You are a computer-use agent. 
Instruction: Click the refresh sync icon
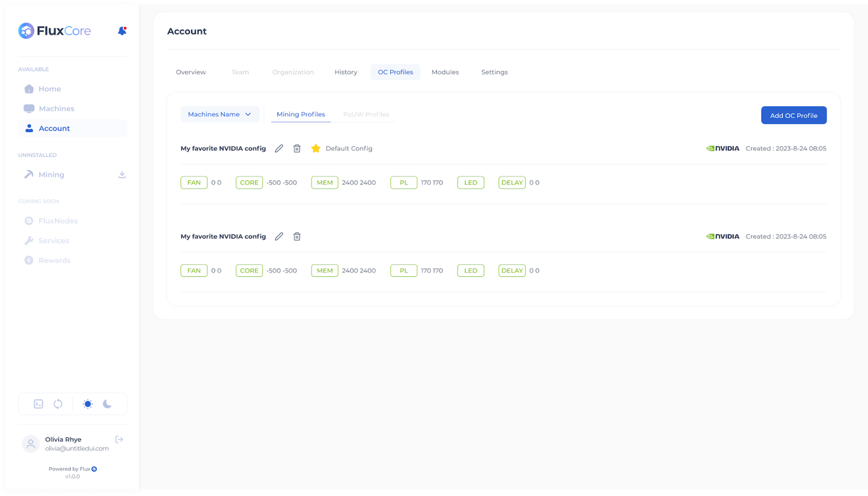coord(58,404)
